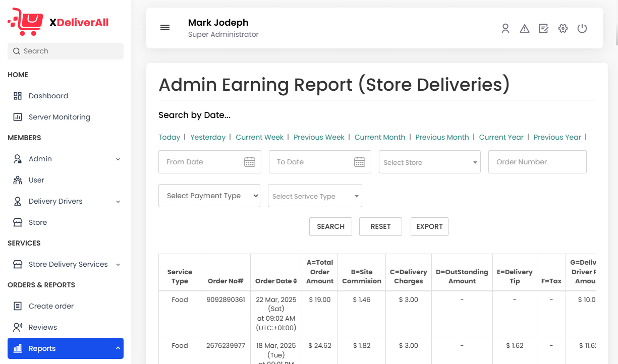618x364 pixels.
Task: Open the Select Store dropdown
Action: (x=430, y=162)
